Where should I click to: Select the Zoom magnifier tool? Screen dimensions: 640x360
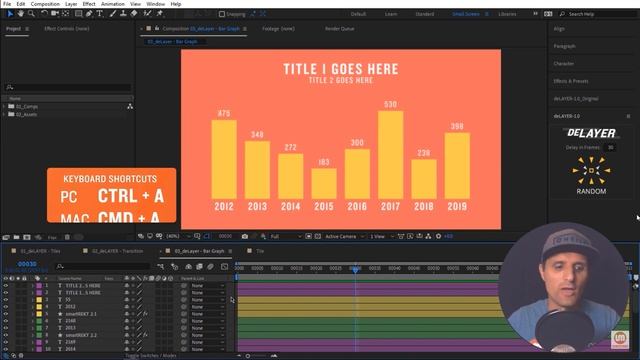pos(31,14)
